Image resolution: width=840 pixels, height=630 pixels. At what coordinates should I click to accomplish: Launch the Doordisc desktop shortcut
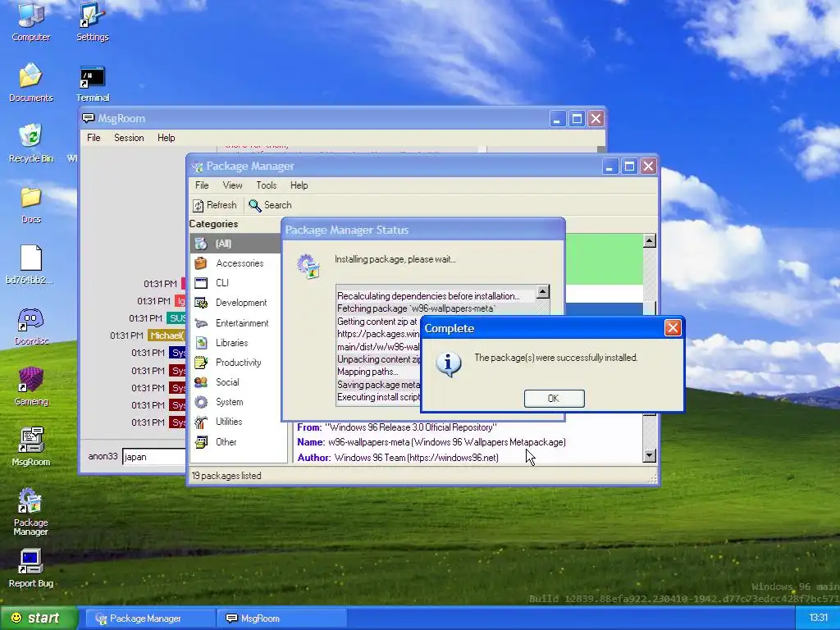(x=31, y=326)
